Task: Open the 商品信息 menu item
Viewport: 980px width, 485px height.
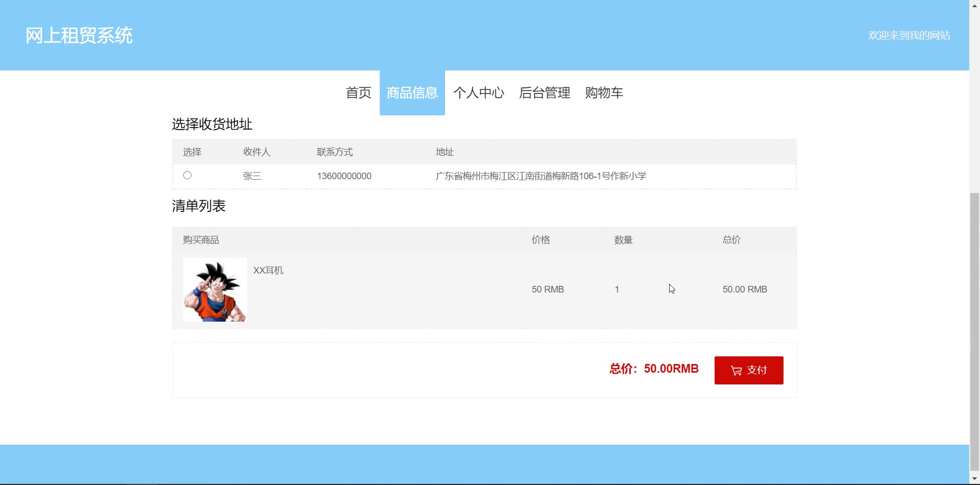Action: click(x=412, y=93)
